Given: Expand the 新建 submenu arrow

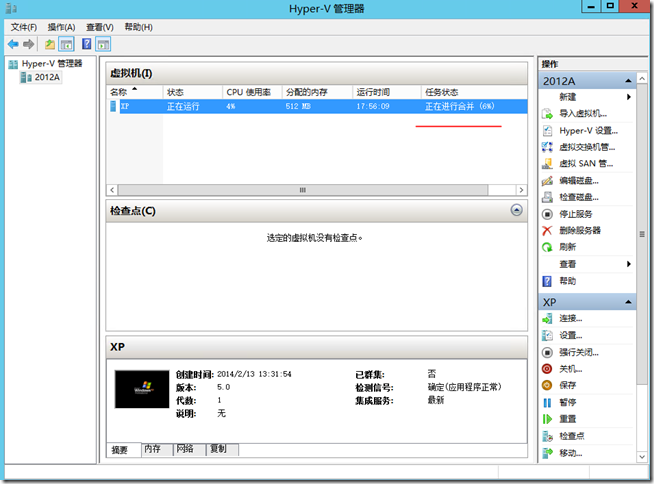Looking at the screenshot, I should [x=629, y=97].
